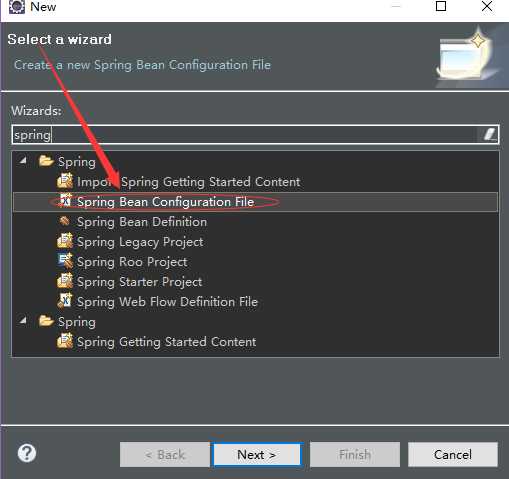Click the Spring Legacy Project icon
Screen dimensions: 509x479
65,241
